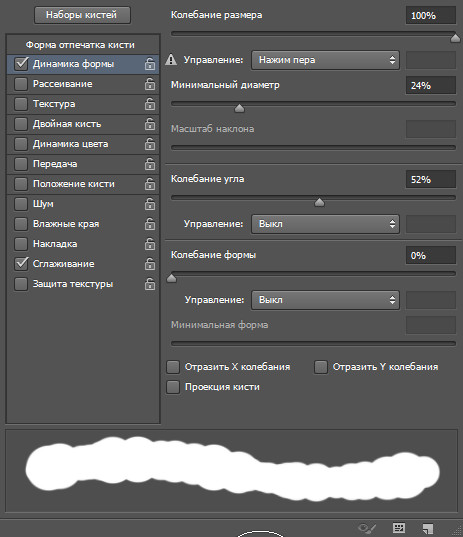Click the warning triangle near Управление

tap(171, 60)
